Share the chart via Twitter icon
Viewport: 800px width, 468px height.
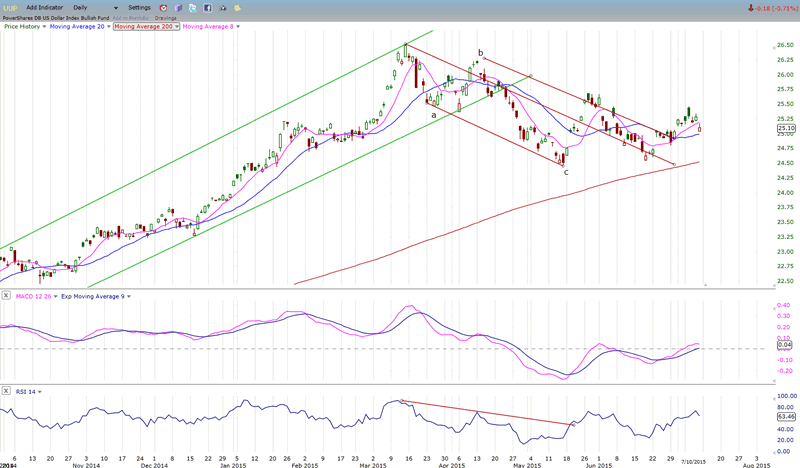coord(192,7)
